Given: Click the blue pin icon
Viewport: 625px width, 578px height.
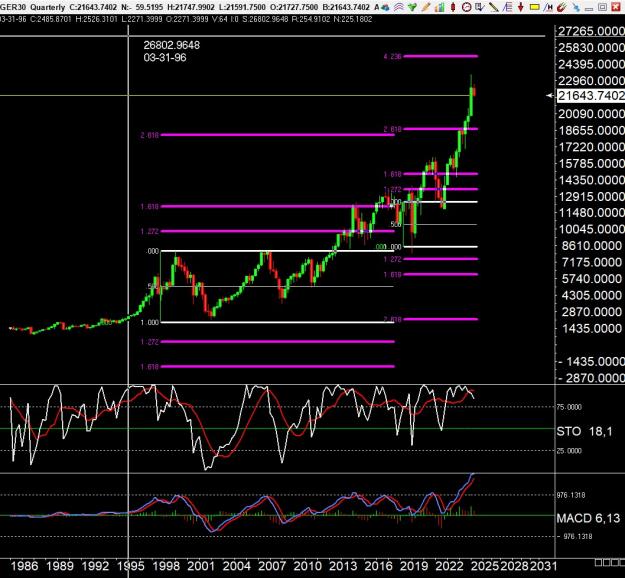Looking at the screenshot, I should pos(576,7).
